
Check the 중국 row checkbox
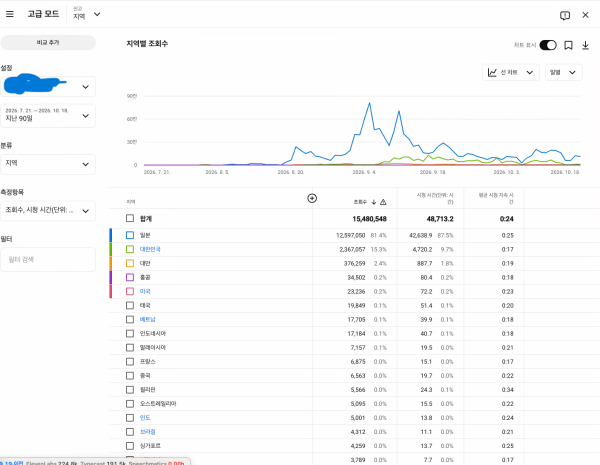(130, 375)
